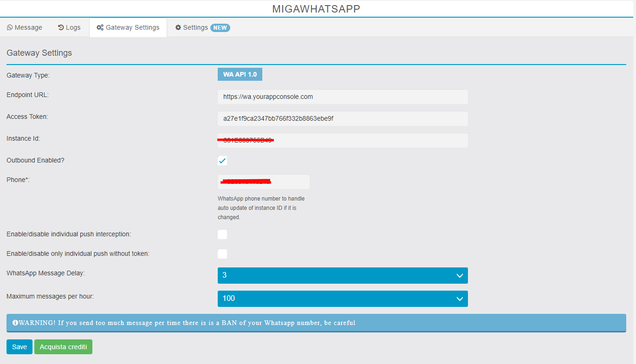The width and height of the screenshot is (636, 364).
Task: Enable individual push interception checkbox
Action: click(x=222, y=234)
